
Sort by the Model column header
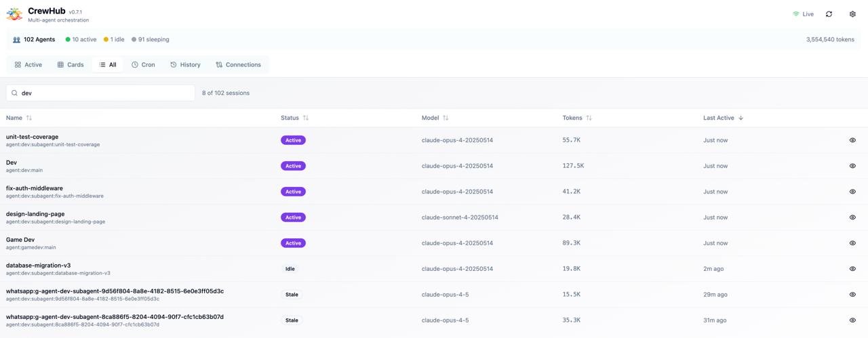435,118
